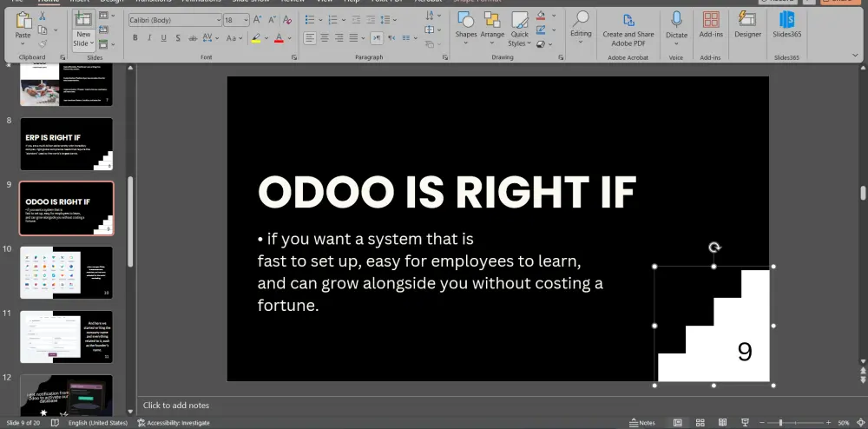
Task: Launch the Slides365 add-in
Action: [786, 25]
